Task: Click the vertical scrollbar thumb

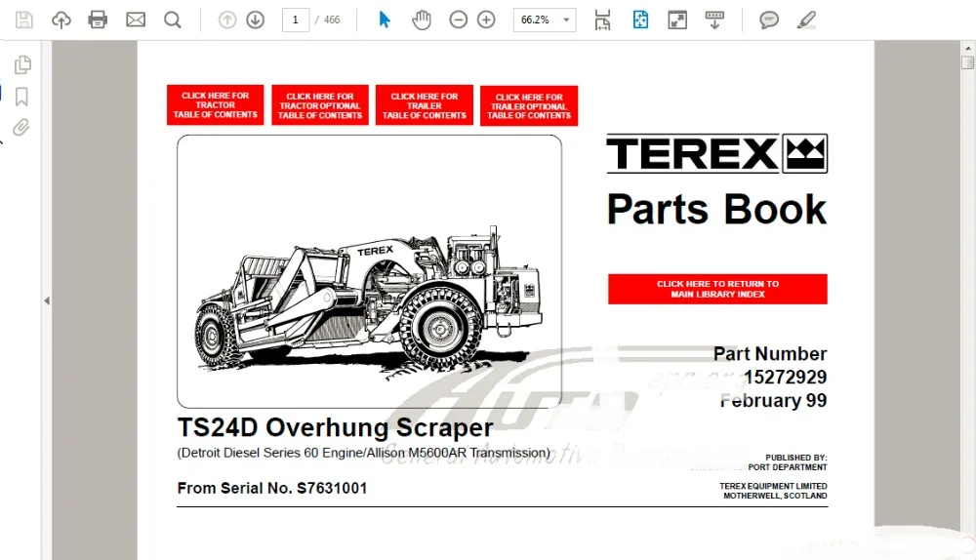Action: coord(967,62)
